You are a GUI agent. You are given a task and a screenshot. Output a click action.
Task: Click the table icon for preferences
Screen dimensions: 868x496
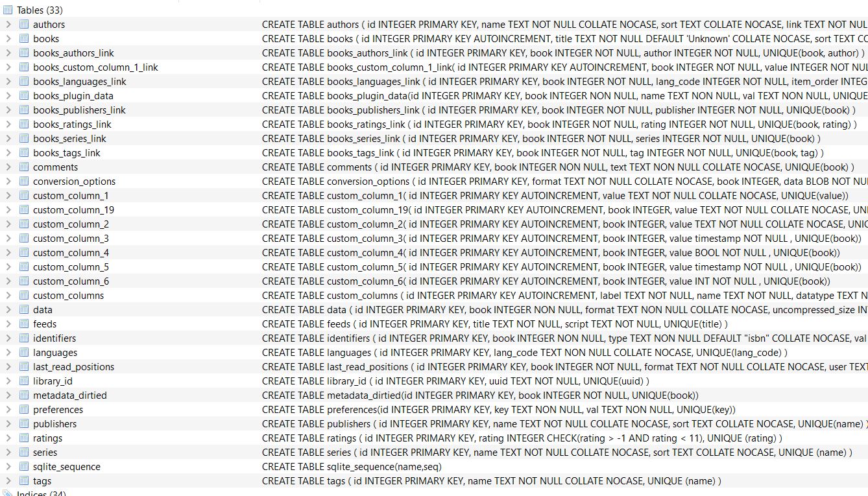(24, 410)
